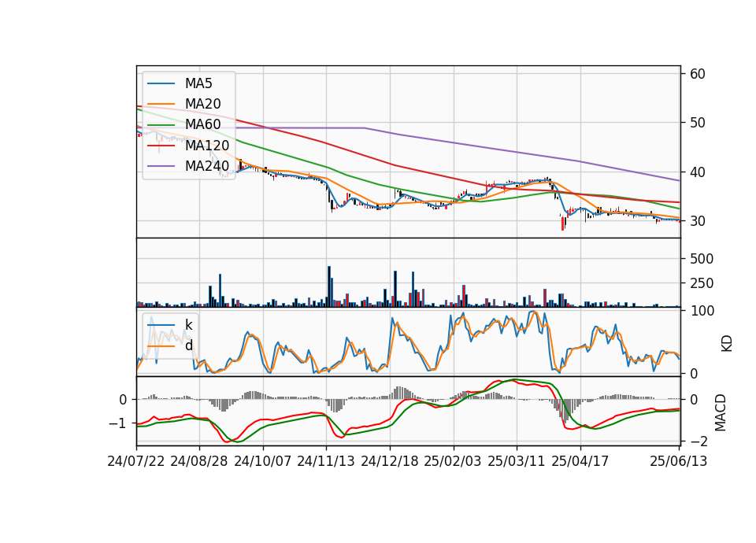Click the MA60 legend label
756x543 pixels.
point(202,124)
